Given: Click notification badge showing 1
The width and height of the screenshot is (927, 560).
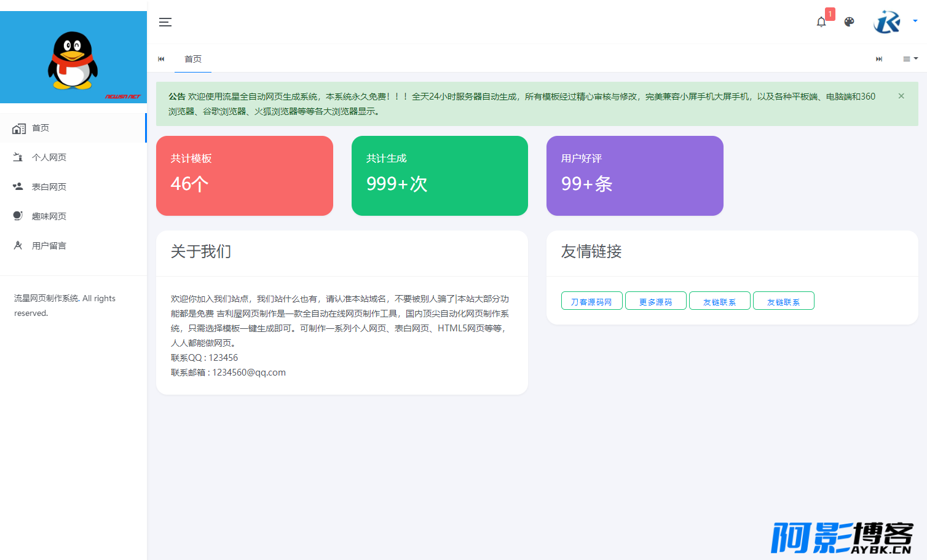Looking at the screenshot, I should (x=830, y=14).
